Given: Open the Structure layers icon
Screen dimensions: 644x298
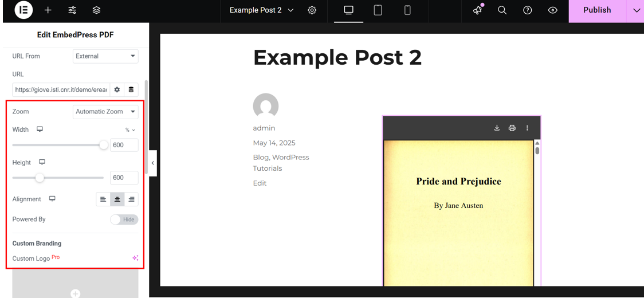Looking at the screenshot, I should pyautogui.click(x=96, y=10).
